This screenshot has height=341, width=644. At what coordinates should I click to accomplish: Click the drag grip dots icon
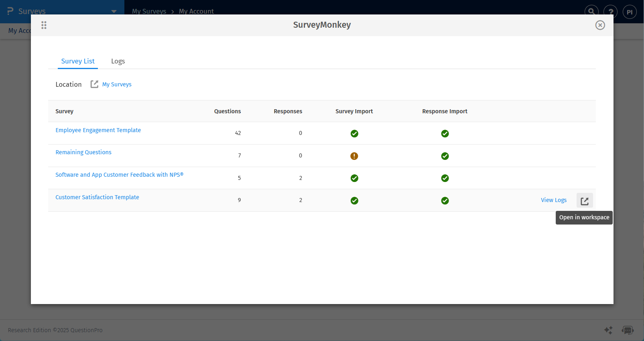pyautogui.click(x=44, y=25)
